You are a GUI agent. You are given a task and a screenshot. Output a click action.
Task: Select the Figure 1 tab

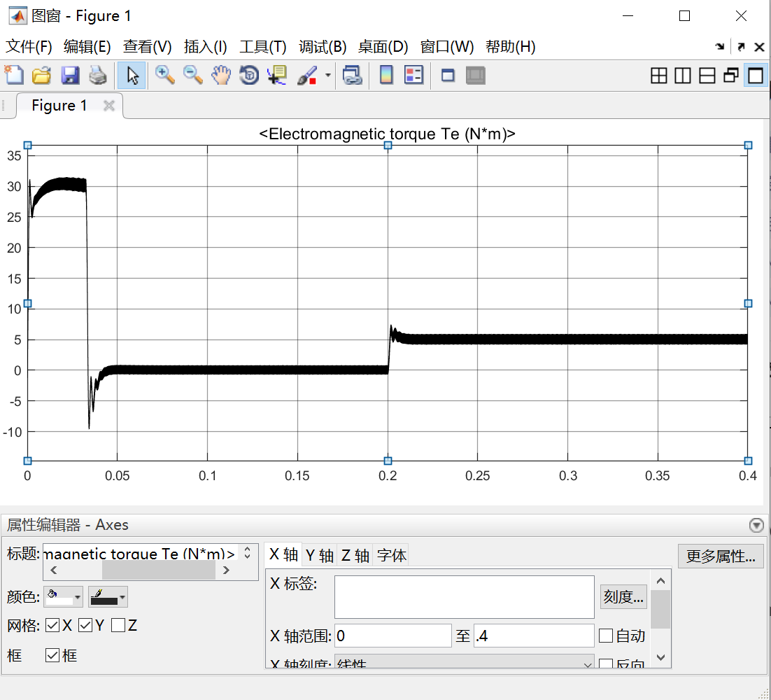59,105
